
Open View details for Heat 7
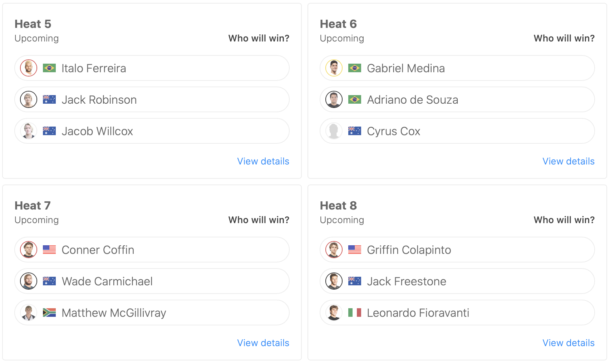(263, 343)
